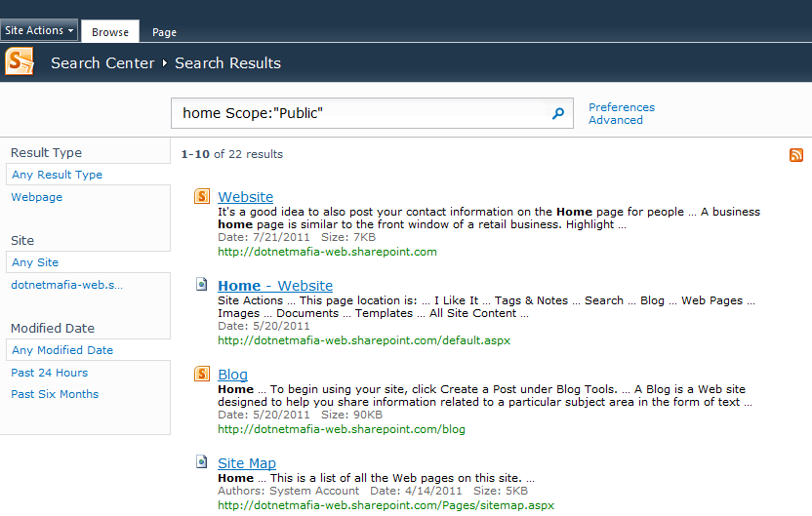Click the page icon beside Site Map
The height and width of the screenshot is (516, 812).
point(201,461)
